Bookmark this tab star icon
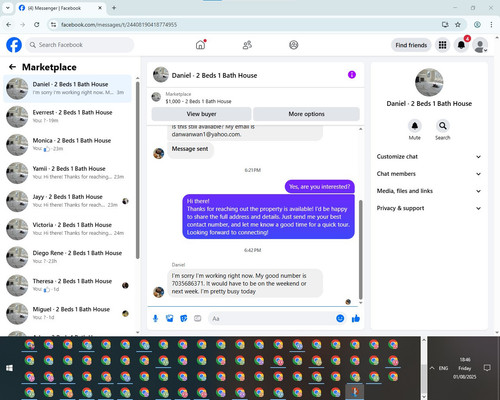 458,24
